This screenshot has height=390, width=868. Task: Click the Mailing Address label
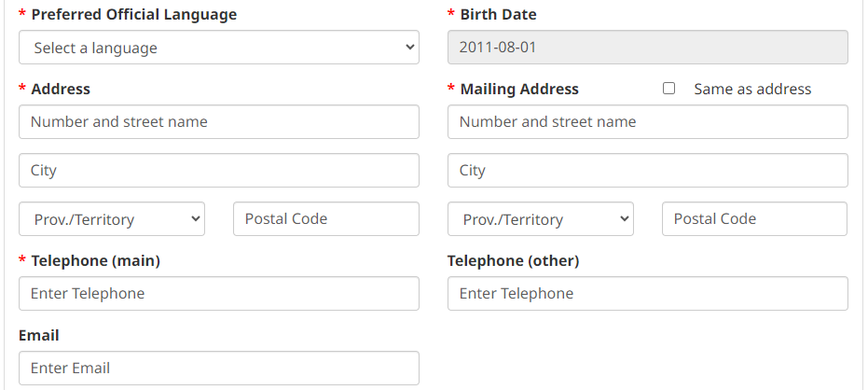tap(519, 90)
